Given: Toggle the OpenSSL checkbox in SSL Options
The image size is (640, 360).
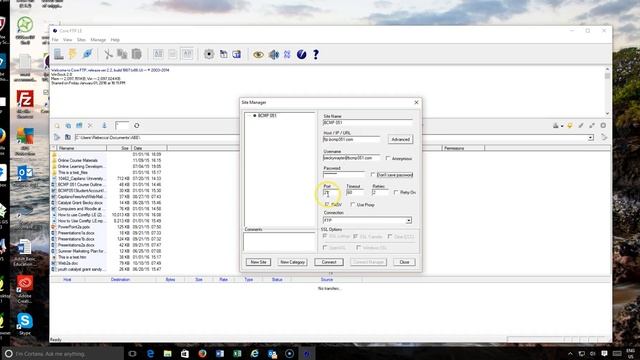Looking at the screenshot, I should pos(325,247).
